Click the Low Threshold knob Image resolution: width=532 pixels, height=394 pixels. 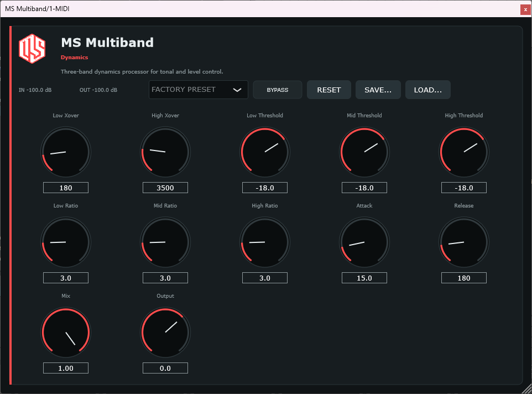[265, 152]
